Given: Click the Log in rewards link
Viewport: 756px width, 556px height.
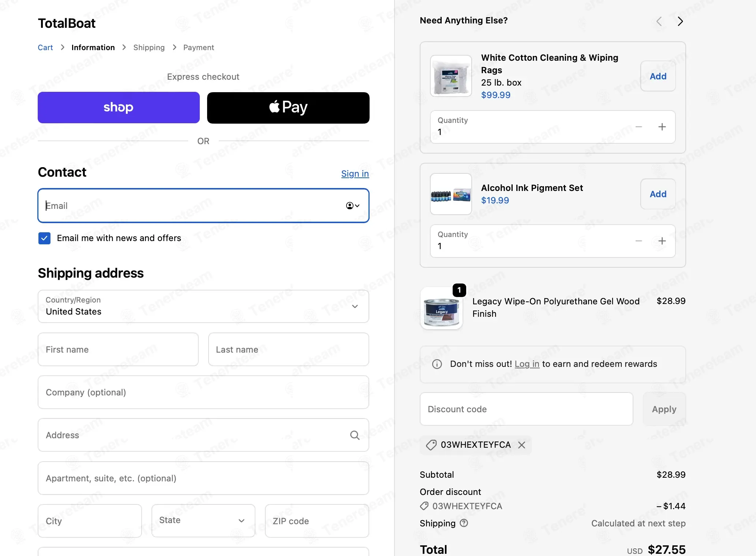Looking at the screenshot, I should [527, 364].
